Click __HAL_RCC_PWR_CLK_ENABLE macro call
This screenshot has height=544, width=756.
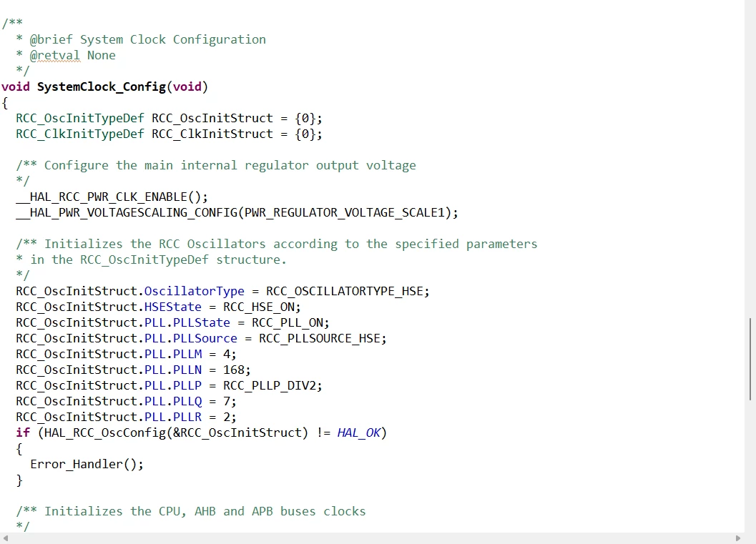coord(112,197)
